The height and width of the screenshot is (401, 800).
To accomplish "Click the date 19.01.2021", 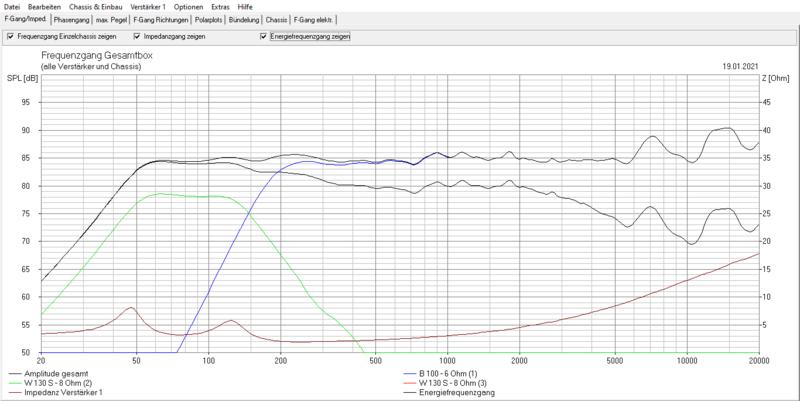I will [740, 66].
